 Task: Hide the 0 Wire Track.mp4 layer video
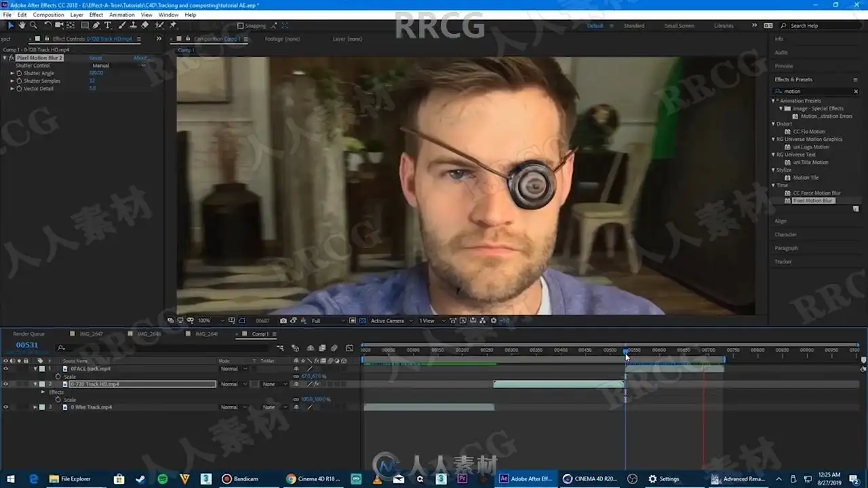[x=5, y=407]
